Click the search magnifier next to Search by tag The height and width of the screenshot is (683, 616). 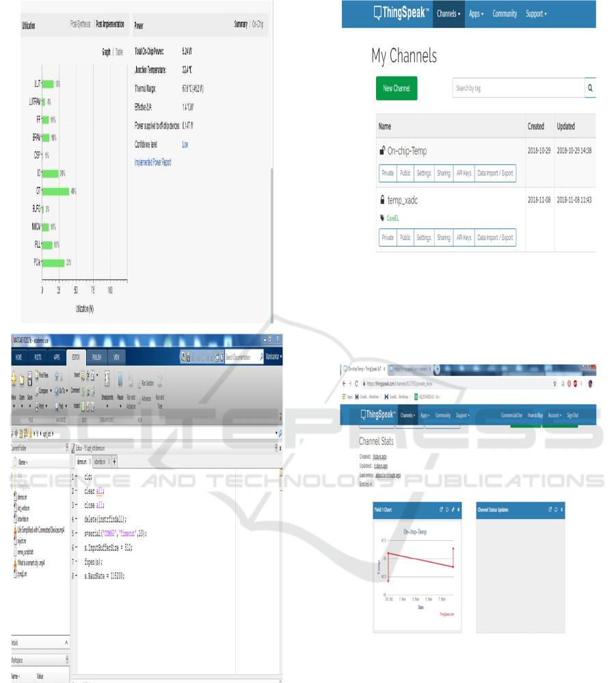tap(590, 88)
